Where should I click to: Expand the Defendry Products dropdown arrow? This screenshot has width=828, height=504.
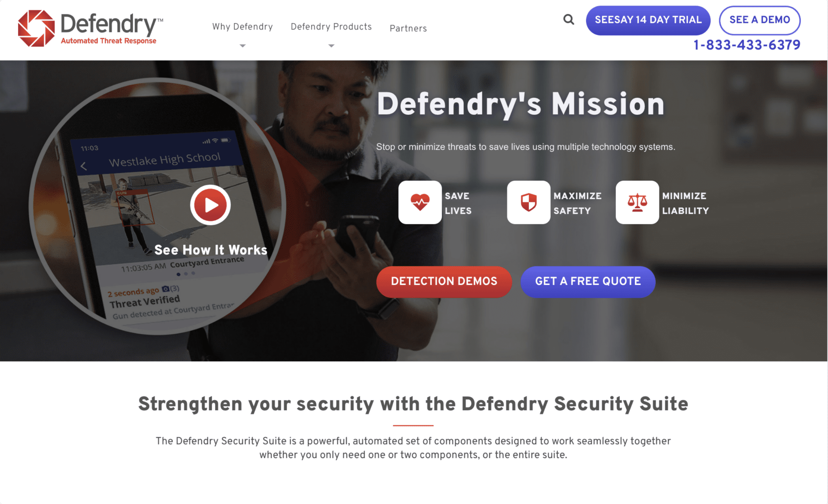[x=331, y=46]
